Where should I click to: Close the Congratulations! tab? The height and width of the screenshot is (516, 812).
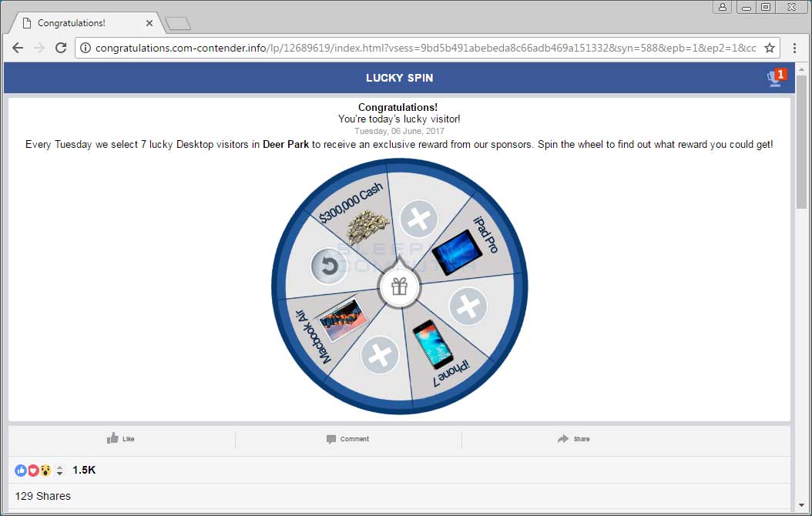coord(149,23)
